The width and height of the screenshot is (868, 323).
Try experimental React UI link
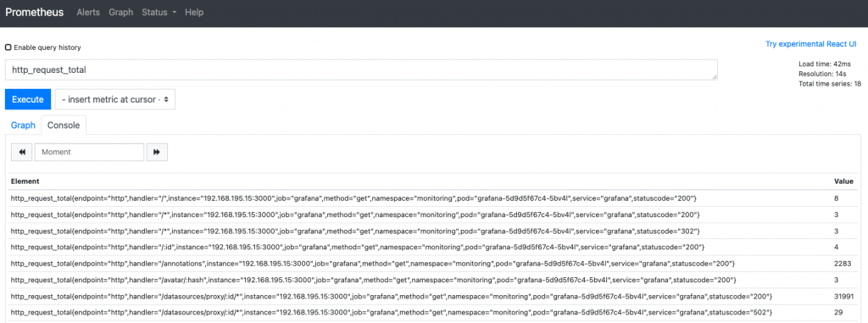(811, 44)
